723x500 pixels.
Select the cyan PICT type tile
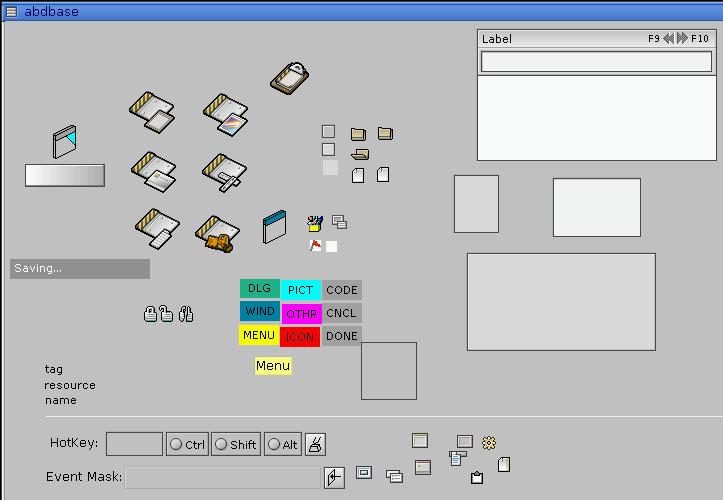pyautogui.click(x=301, y=290)
